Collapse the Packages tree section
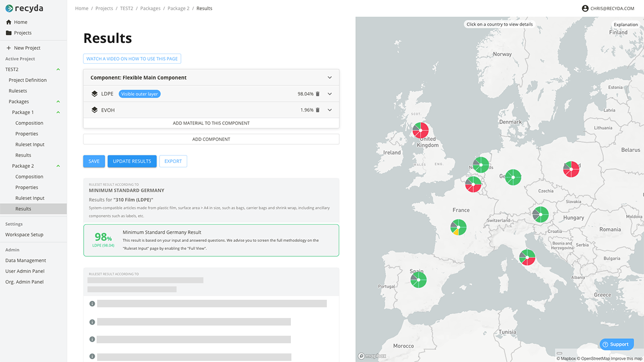The height and width of the screenshot is (362, 644). point(58,101)
